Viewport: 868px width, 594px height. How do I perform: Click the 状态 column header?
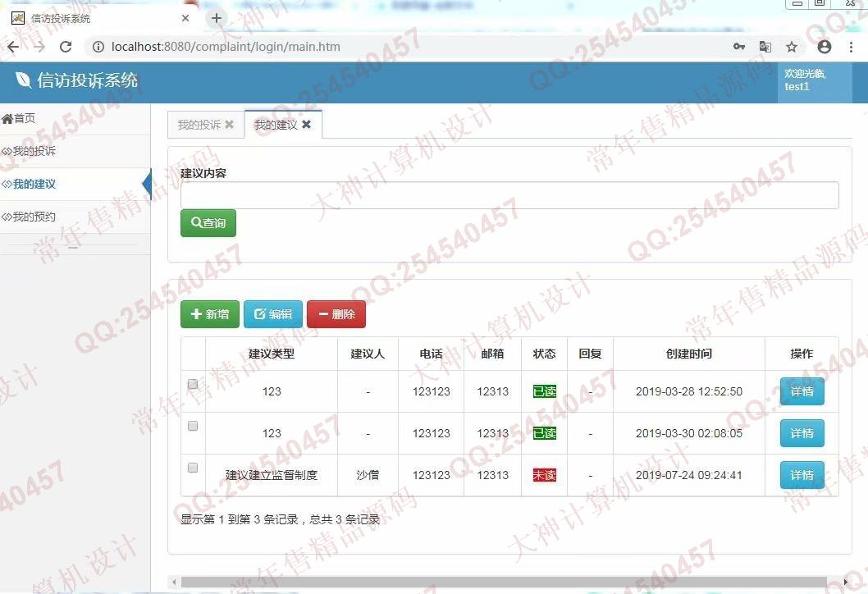pos(544,354)
